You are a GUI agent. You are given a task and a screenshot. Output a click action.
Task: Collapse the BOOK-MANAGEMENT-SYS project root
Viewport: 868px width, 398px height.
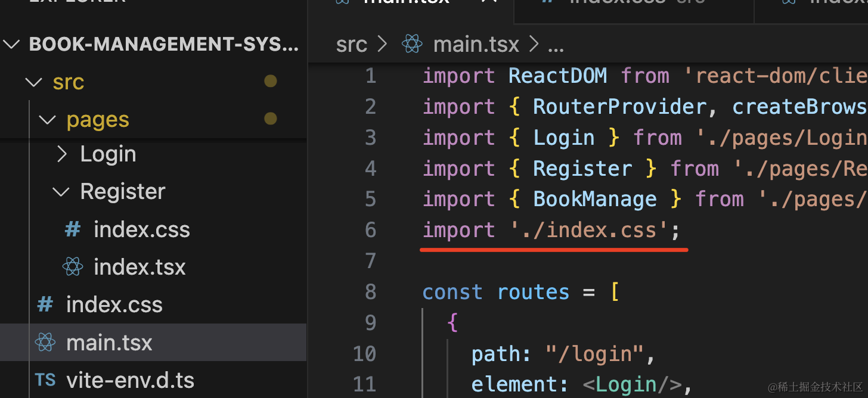pyautogui.click(x=12, y=44)
